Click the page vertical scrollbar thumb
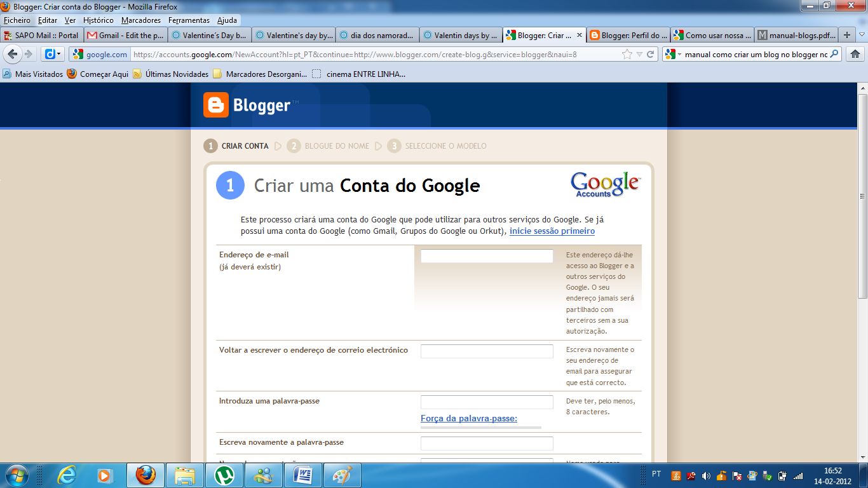 click(x=862, y=197)
